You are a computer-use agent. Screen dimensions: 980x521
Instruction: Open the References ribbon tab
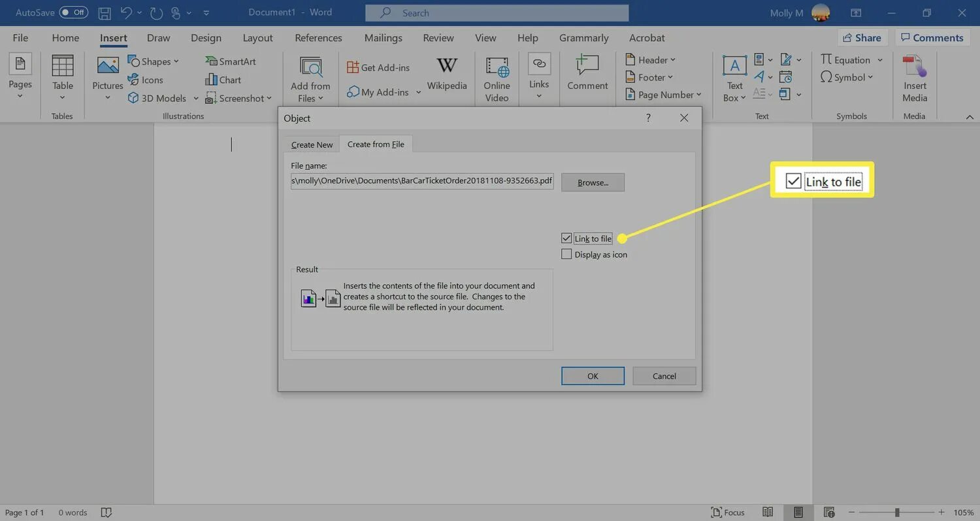coord(318,38)
